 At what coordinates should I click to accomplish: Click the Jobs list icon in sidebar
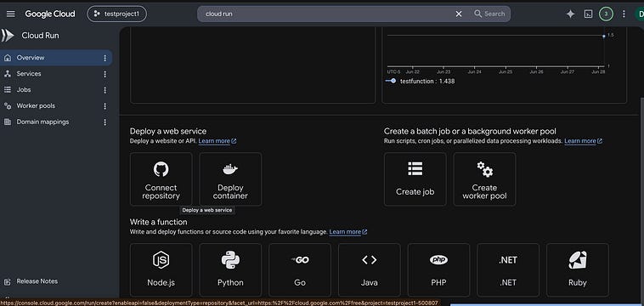click(8, 90)
